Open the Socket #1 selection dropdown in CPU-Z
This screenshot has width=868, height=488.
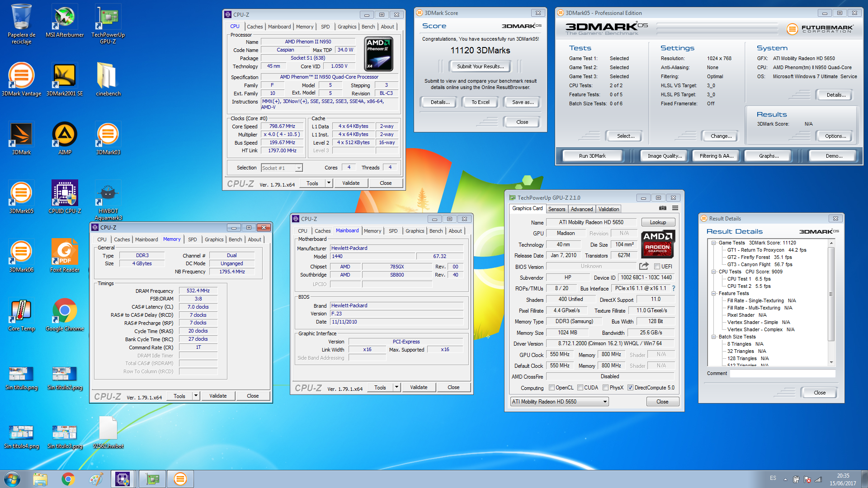(282, 168)
